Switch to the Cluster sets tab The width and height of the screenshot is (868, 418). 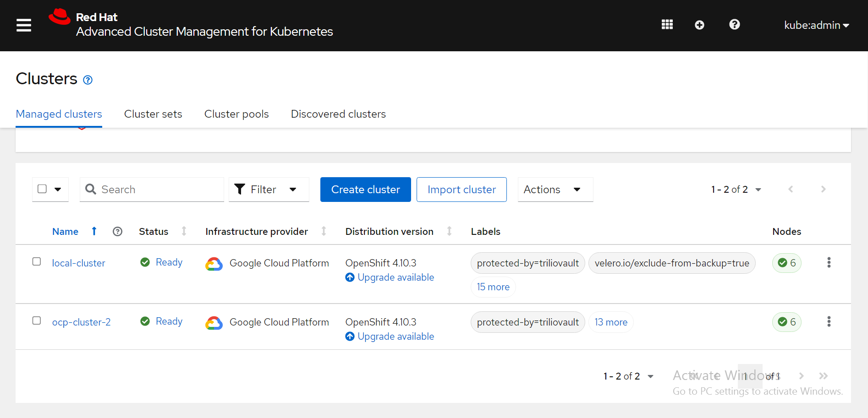coord(153,114)
